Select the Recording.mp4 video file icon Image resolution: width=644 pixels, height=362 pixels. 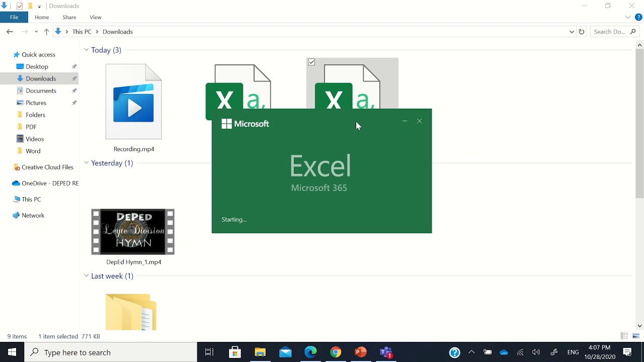(134, 102)
